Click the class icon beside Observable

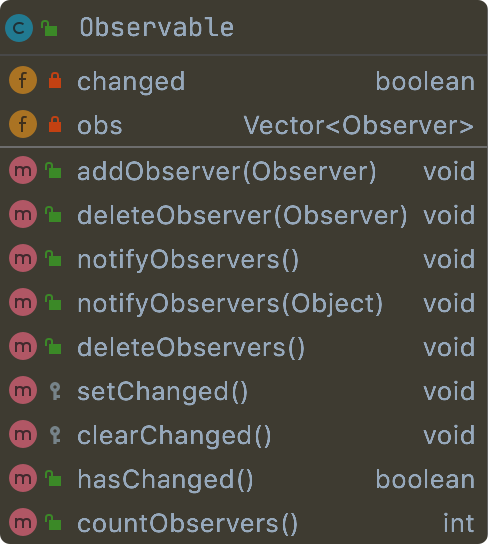19,28
